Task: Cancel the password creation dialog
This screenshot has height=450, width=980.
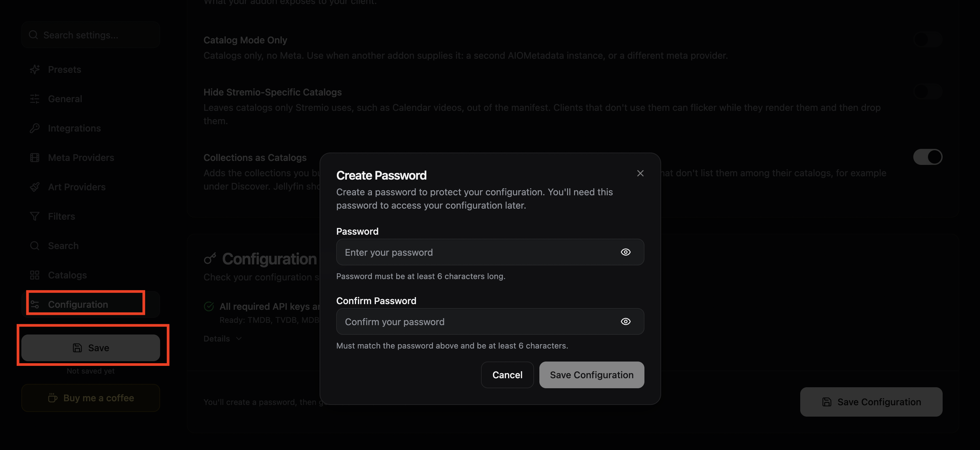Action: 507,375
